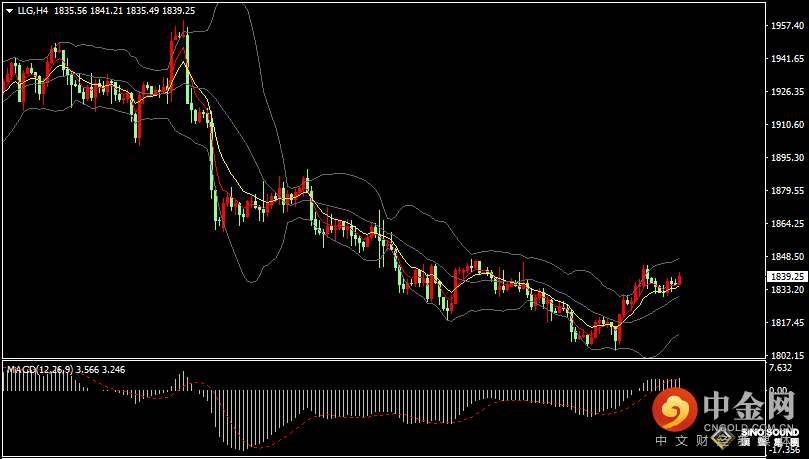
Task: Click the 1910.60 price axis label
Action: point(788,125)
